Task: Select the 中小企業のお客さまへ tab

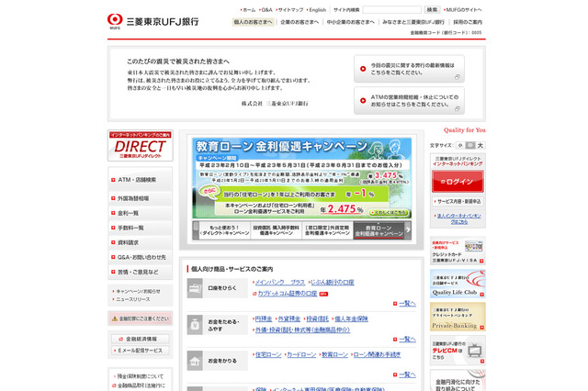Action: pyautogui.click(x=350, y=22)
